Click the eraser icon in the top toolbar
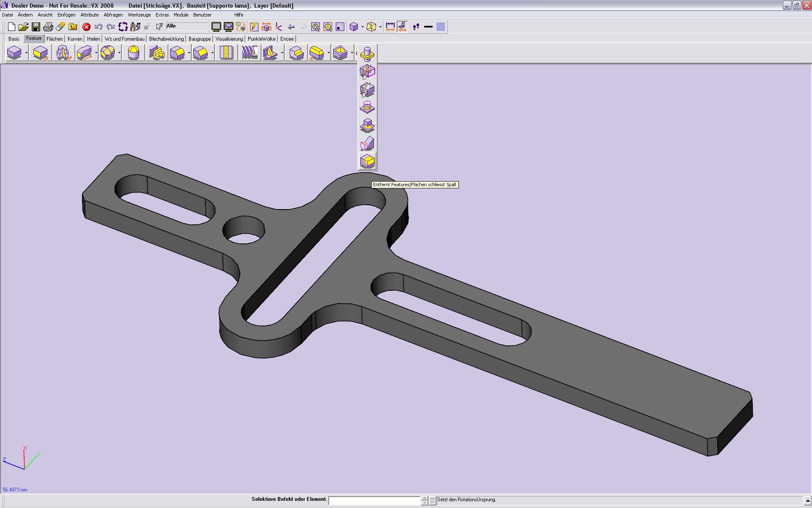This screenshot has height=508, width=812. pyautogui.click(x=60, y=27)
